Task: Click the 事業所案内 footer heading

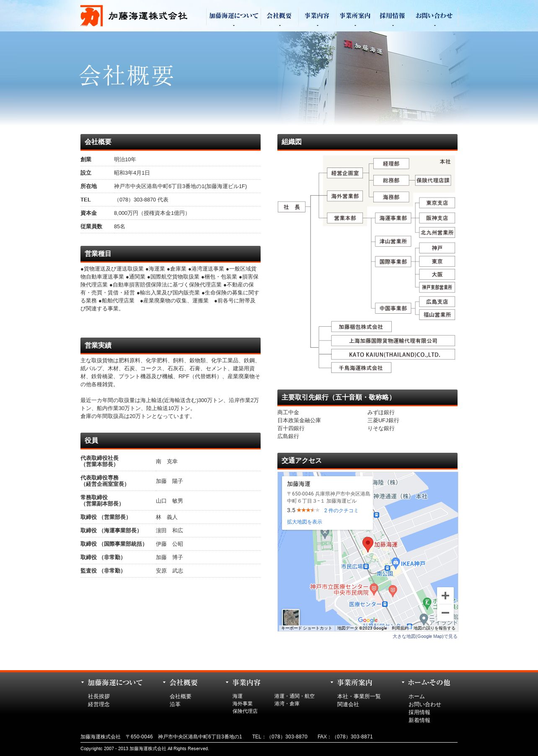Action: [354, 683]
